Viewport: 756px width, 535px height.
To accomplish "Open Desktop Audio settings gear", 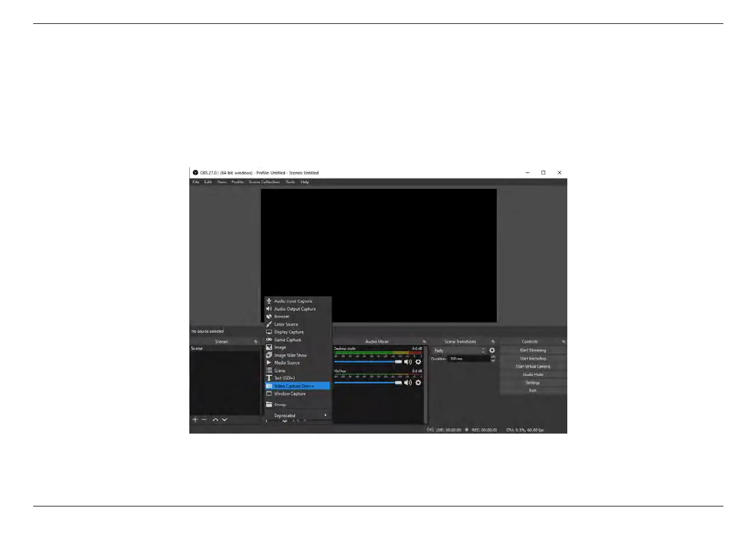I will point(418,362).
